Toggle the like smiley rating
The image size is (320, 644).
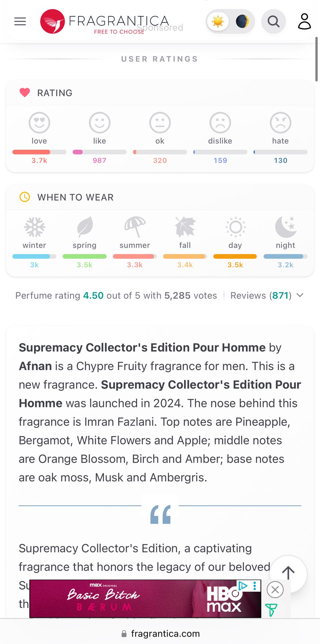[99, 123]
